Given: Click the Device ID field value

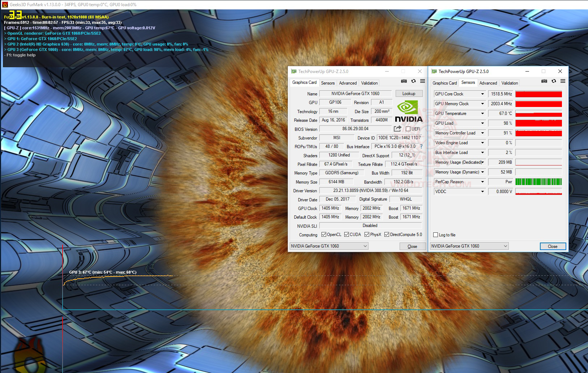Looking at the screenshot, I should pos(399,138).
